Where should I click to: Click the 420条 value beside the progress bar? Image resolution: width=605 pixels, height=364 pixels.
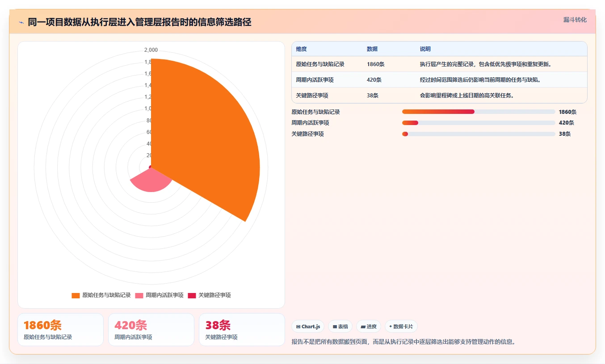tap(566, 123)
